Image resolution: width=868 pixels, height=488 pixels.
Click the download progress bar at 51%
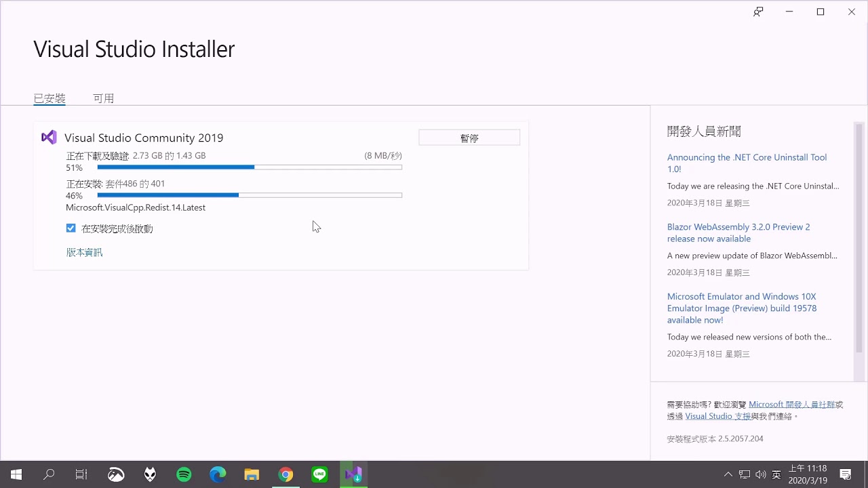click(250, 167)
